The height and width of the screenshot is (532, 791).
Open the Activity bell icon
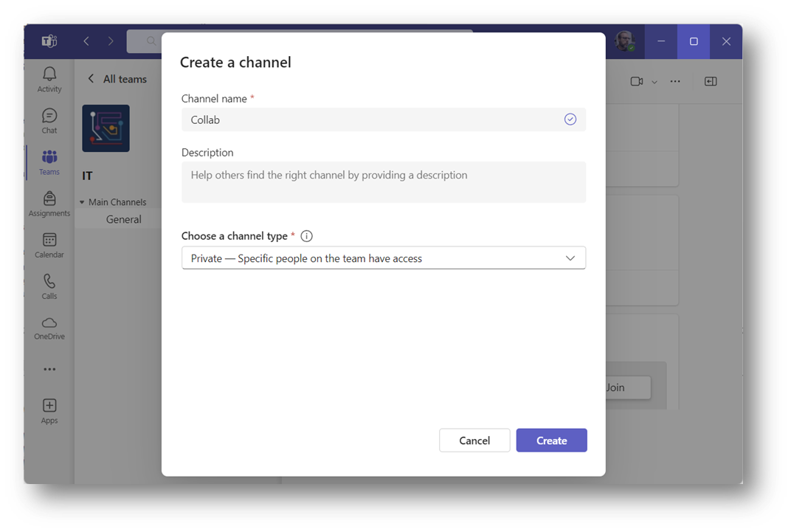(x=49, y=74)
